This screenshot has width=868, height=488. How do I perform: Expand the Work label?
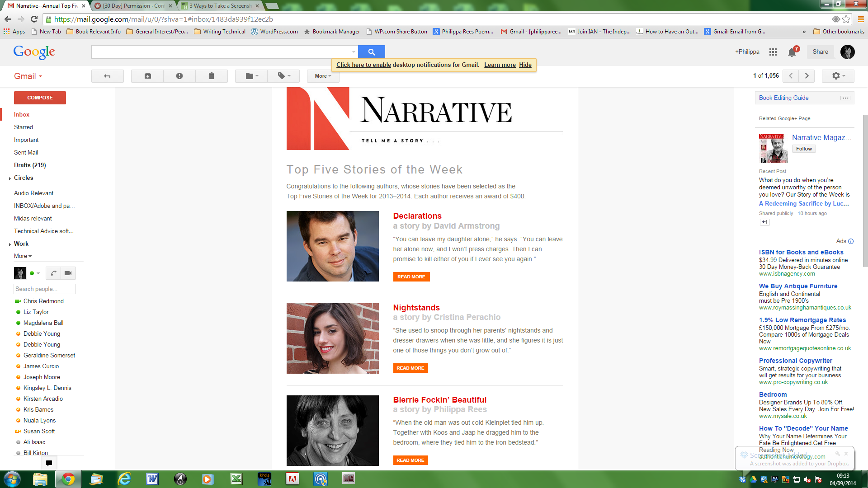tap(10, 244)
